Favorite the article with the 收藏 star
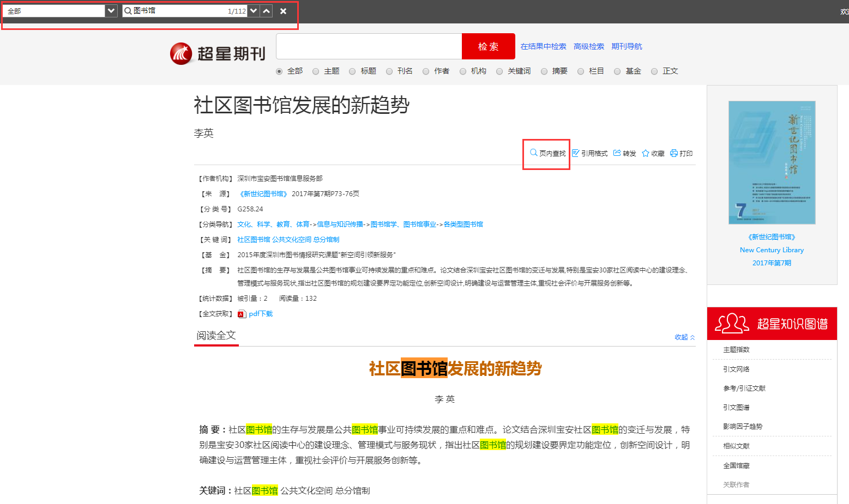This screenshot has width=849, height=504. pyautogui.click(x=653, y=153)
